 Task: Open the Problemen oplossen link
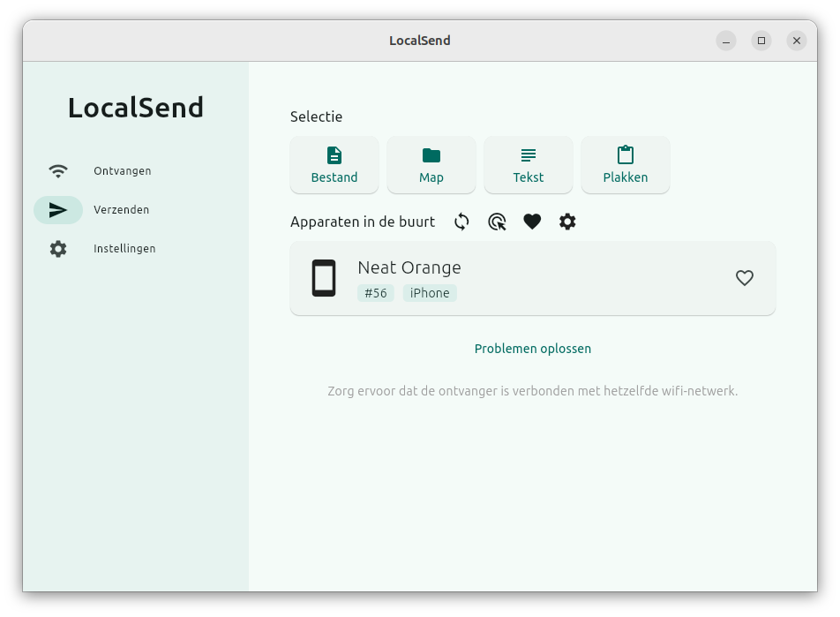coord(533,349)
